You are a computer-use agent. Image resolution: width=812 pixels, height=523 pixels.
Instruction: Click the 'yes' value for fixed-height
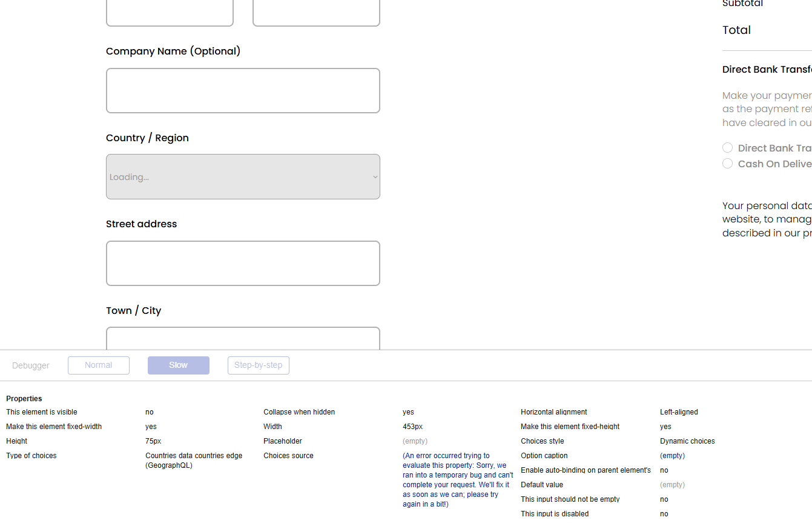666,427
